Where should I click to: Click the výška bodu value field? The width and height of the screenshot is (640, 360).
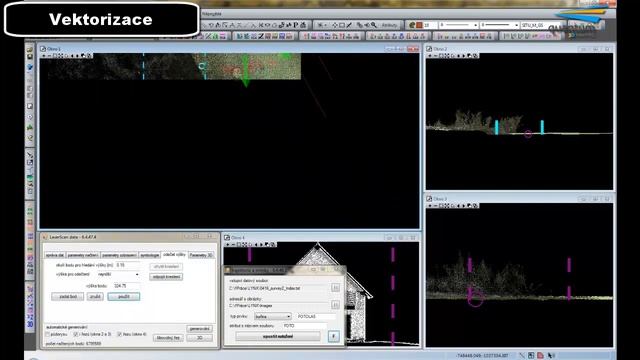[126, 286]
